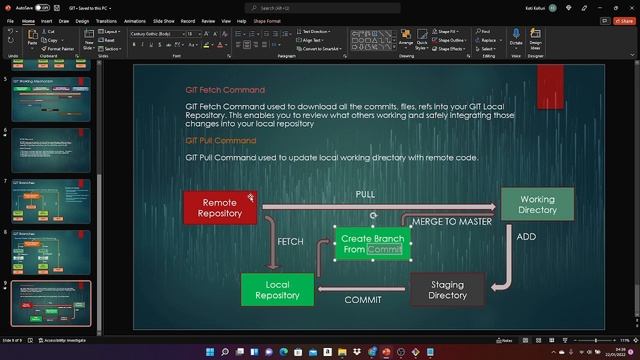Screen dimensions: 640x360
Task: Click the Paste clipboard icon
Action: point(32,35)
